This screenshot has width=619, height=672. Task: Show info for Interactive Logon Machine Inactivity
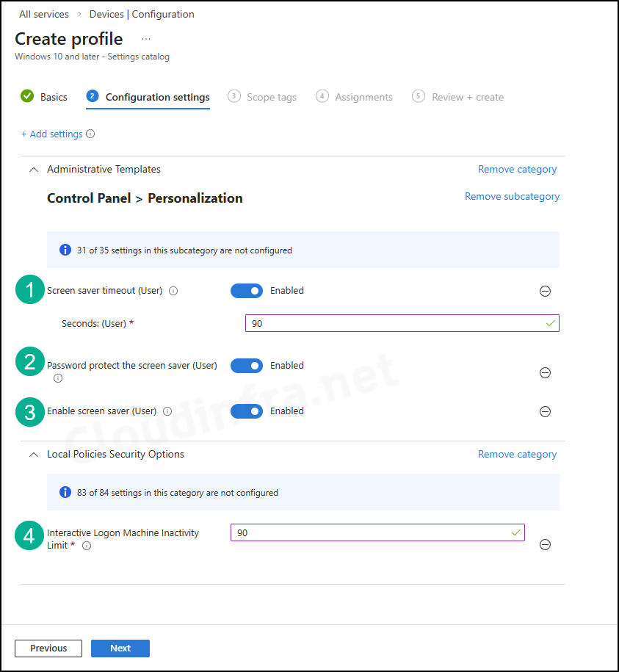click(87, 546)
